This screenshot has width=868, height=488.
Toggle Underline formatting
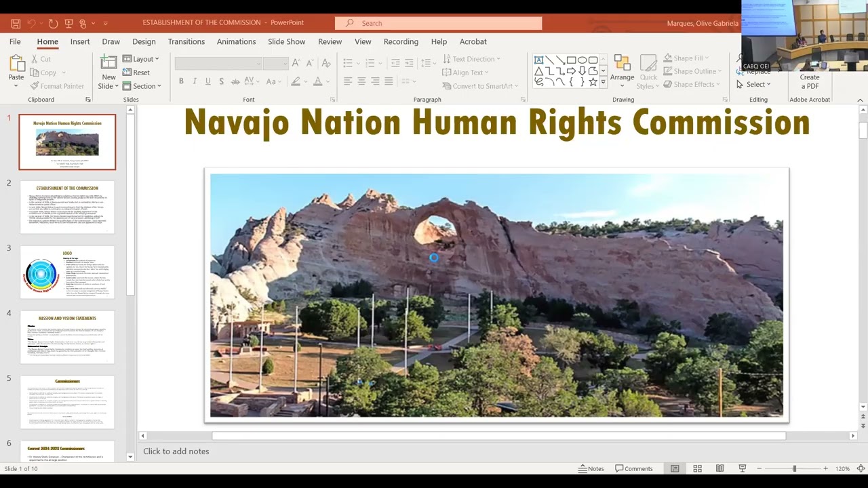(208, 81)
